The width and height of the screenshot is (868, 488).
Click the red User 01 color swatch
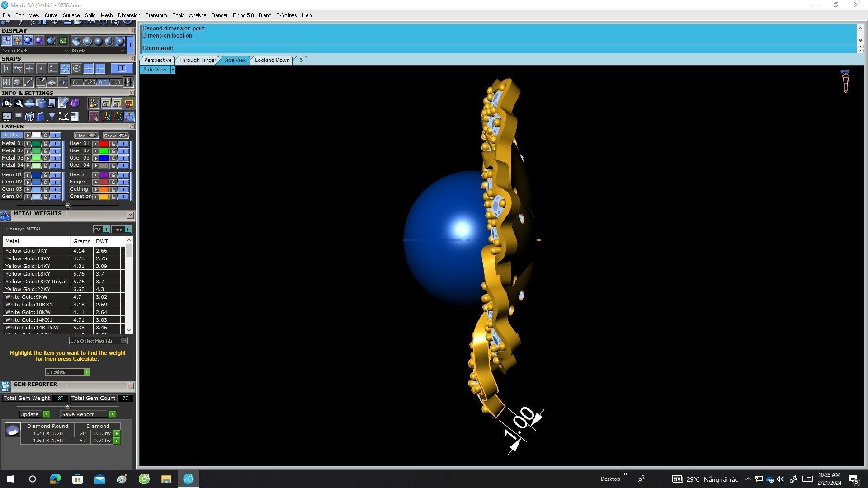pos(104,144)
